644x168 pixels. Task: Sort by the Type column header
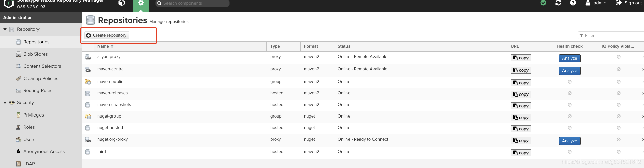click(283, 46)
